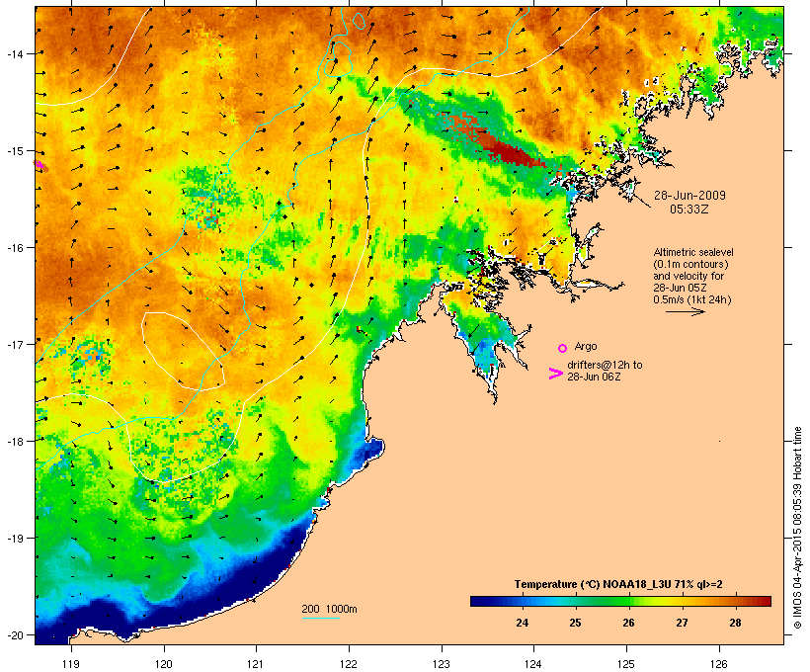Click colorbar tick label 26

point(628,623)
